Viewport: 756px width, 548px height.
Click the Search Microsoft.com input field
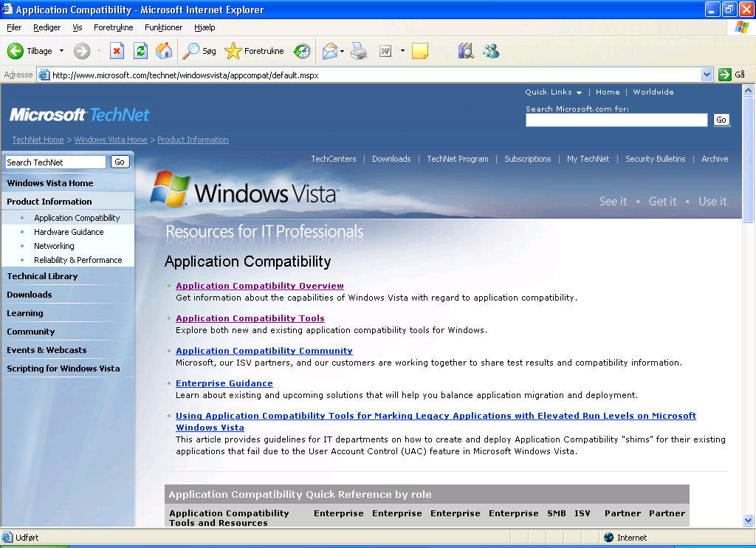[x=616, y=120]
